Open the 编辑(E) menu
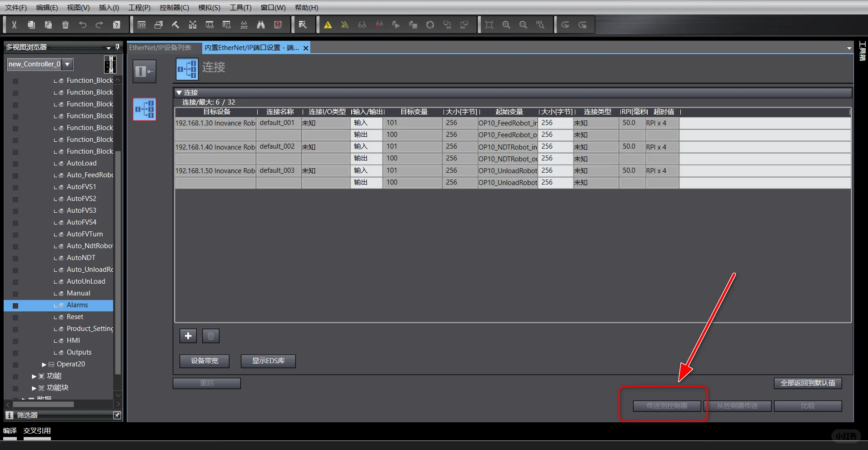Image resolution: width=868 pixels, height=450 pixels. tap(47, 8)
